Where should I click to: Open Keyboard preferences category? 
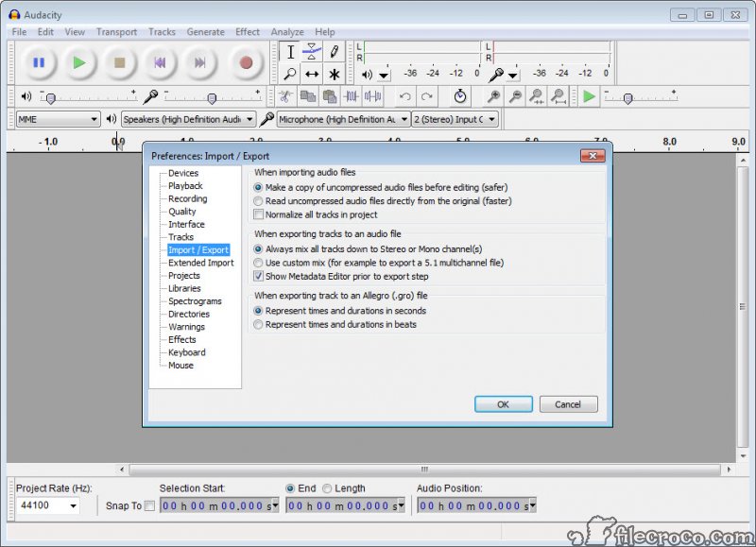186,352
